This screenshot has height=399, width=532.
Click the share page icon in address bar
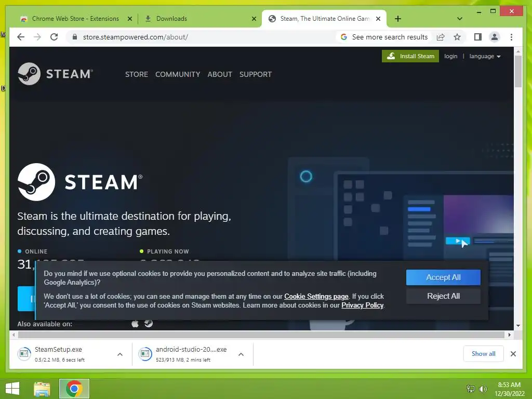(x=441, y=37)
